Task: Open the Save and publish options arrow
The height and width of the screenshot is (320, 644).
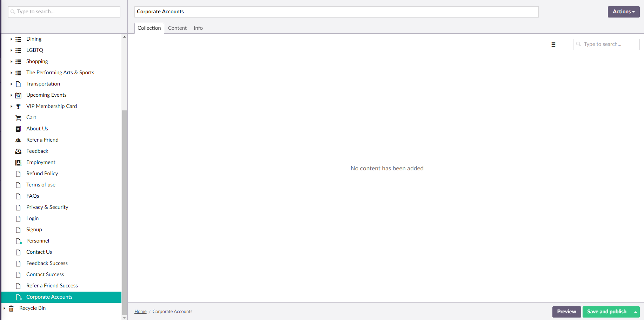Action: coord(635,312)
